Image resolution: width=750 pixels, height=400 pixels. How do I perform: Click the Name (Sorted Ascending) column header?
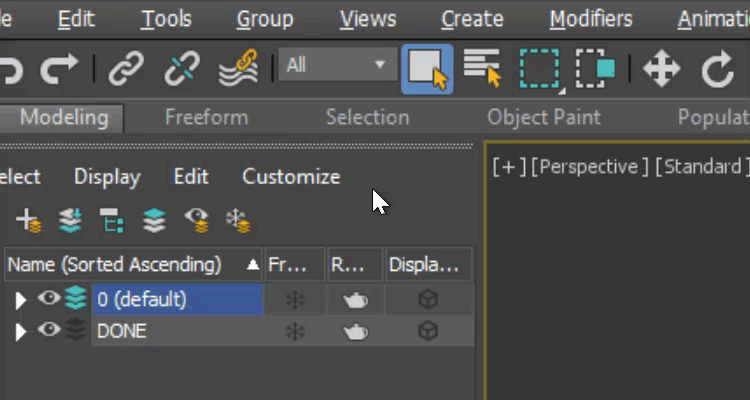113,265
